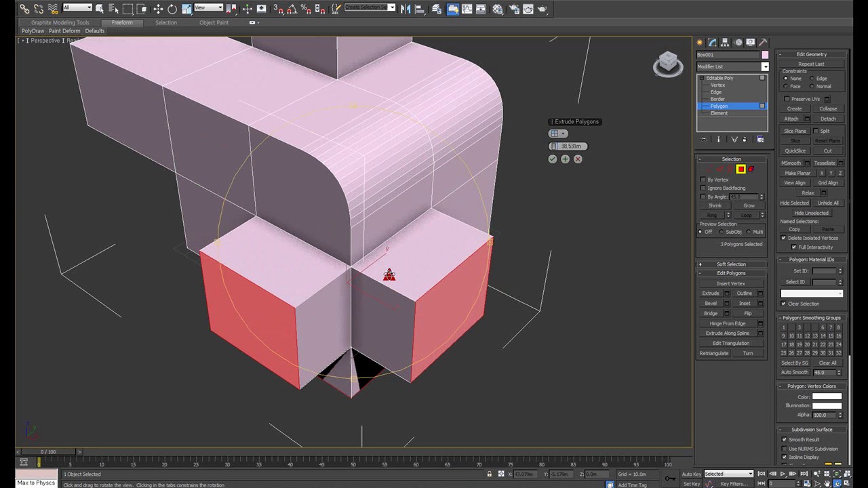
Task: Open the extrude type dropdown in caddy
Action: [557, 134]
